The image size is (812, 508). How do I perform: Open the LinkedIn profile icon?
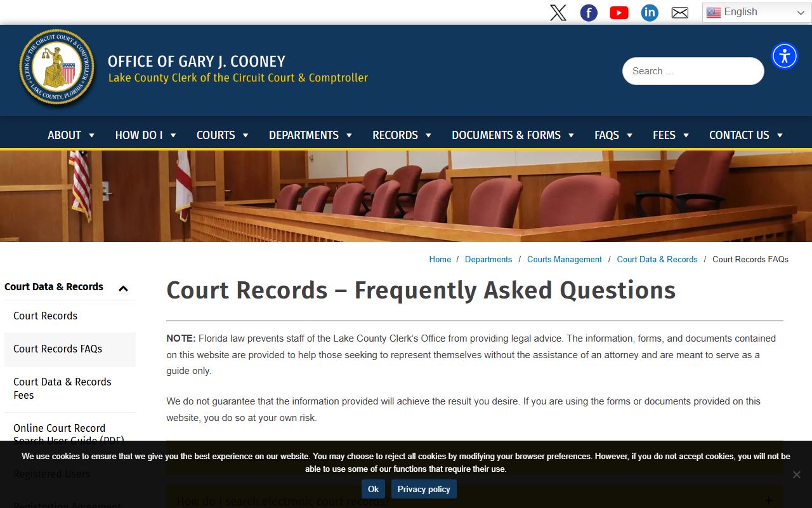click(650, 13)
